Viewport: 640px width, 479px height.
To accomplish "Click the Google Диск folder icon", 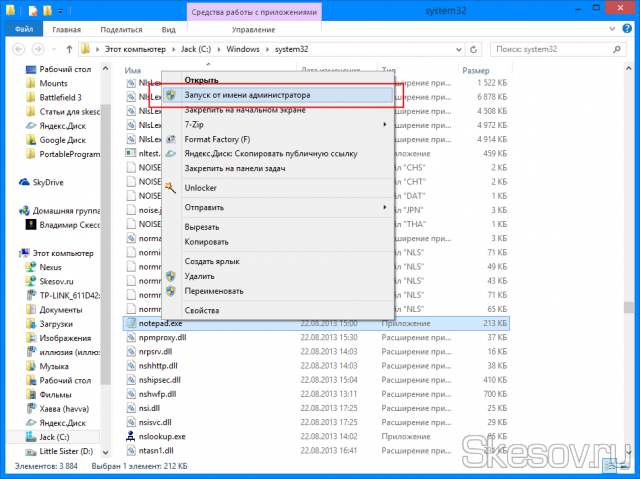I will pyautogui.click(x=34, y=140).
